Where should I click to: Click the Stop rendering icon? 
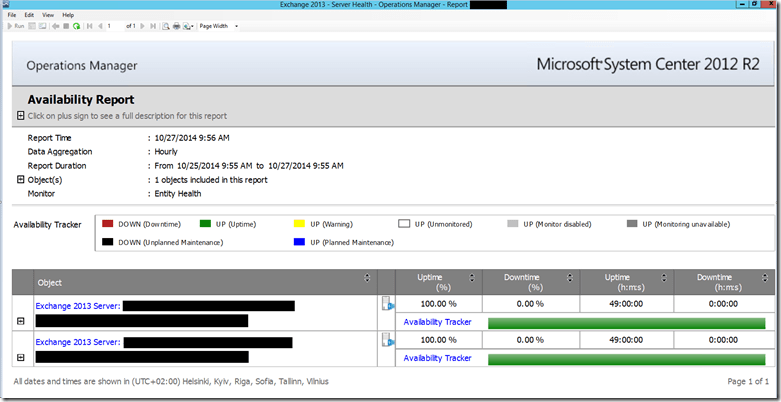click(x=65, y=26)
